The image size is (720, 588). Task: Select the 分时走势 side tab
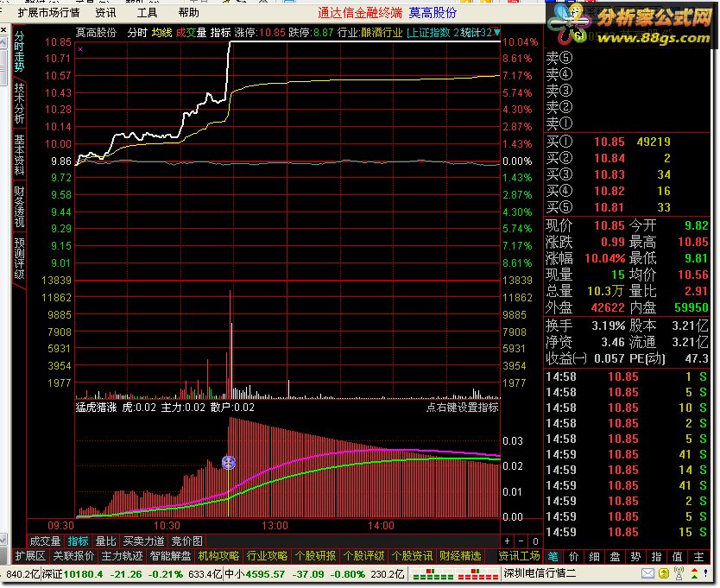19,52
